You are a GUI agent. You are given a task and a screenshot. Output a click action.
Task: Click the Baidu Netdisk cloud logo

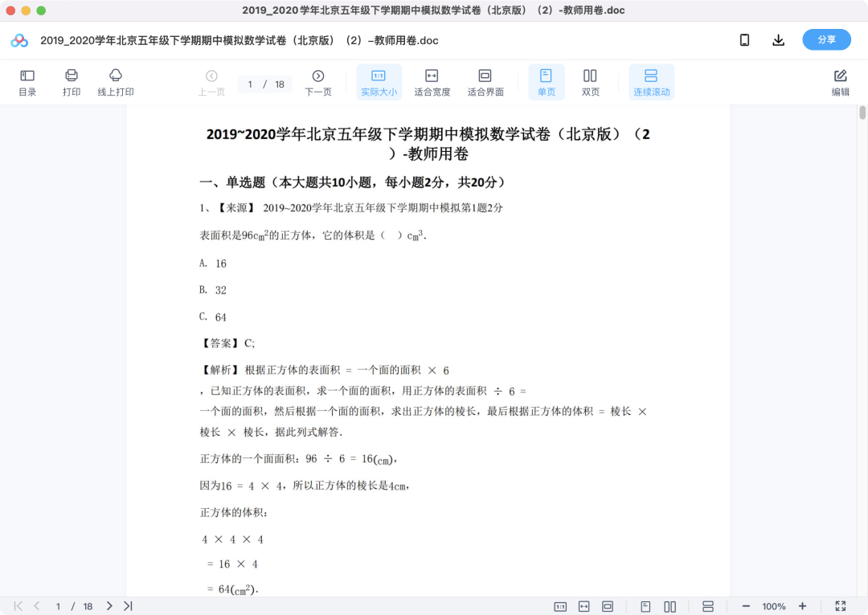point(19,40)
